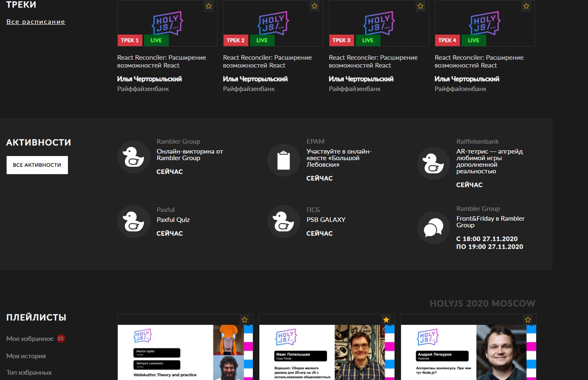The height and width of the screenshot is (380, 588).
Task: Open the full schedule via Все расписание
Action: coord(36,22)
